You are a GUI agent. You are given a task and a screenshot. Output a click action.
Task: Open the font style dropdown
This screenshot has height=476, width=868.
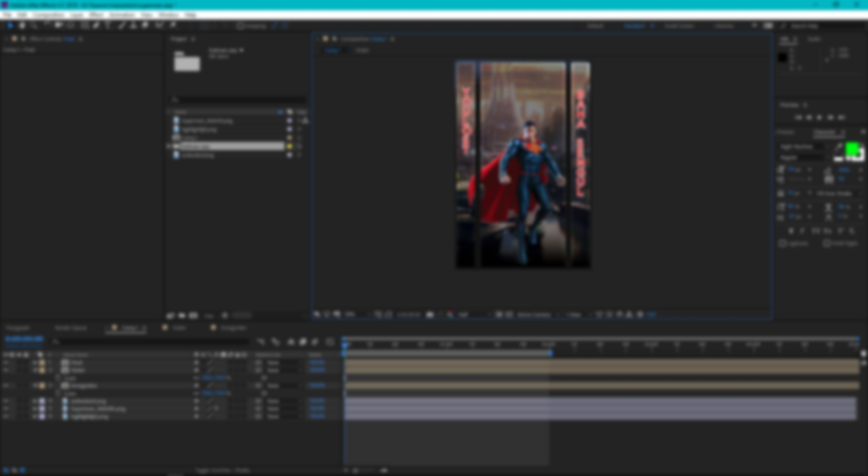point(804,157)
